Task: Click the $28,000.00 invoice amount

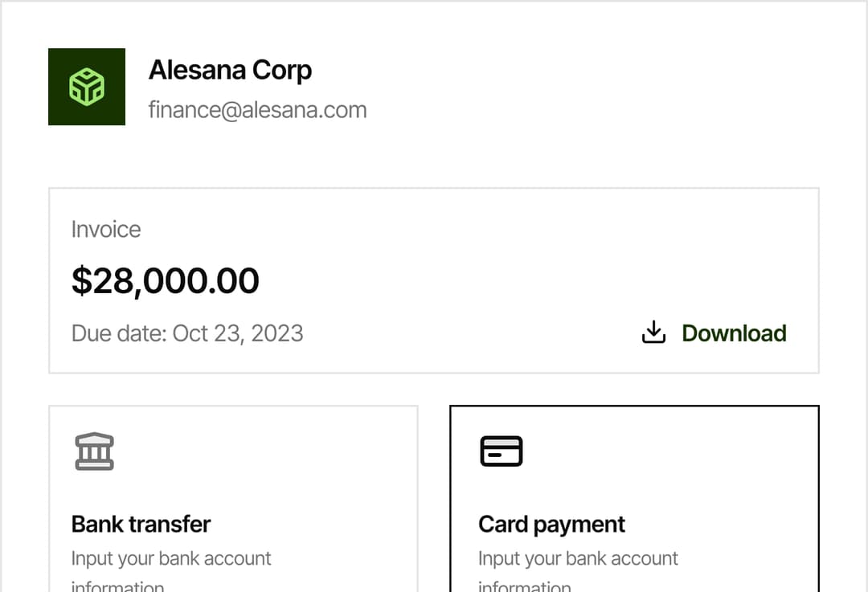Action: [165, 280]
